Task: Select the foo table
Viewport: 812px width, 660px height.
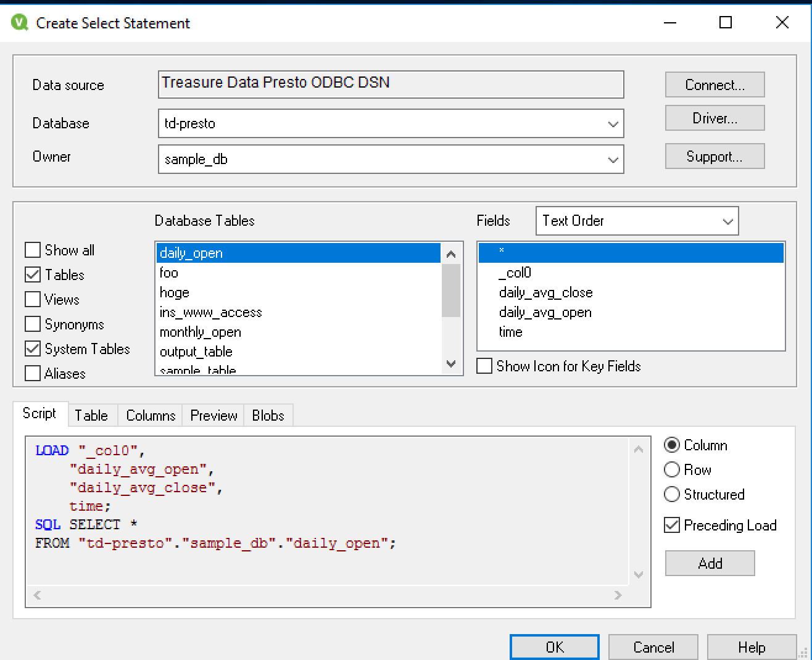Action: tap(299, 273)
